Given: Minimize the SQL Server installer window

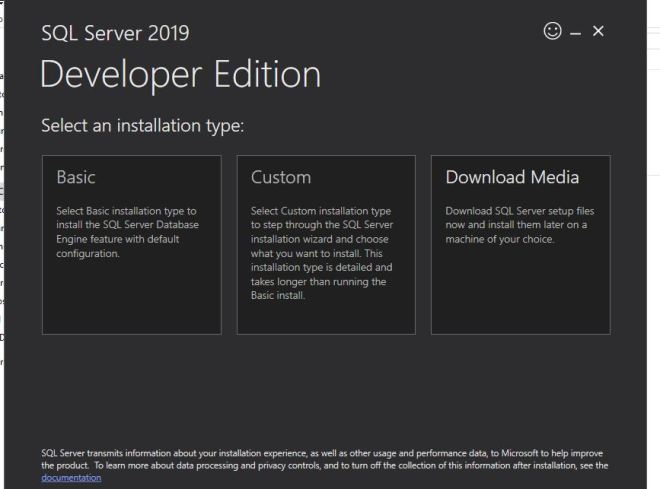Looking at the screenshot, I should [x=578, y=33].
